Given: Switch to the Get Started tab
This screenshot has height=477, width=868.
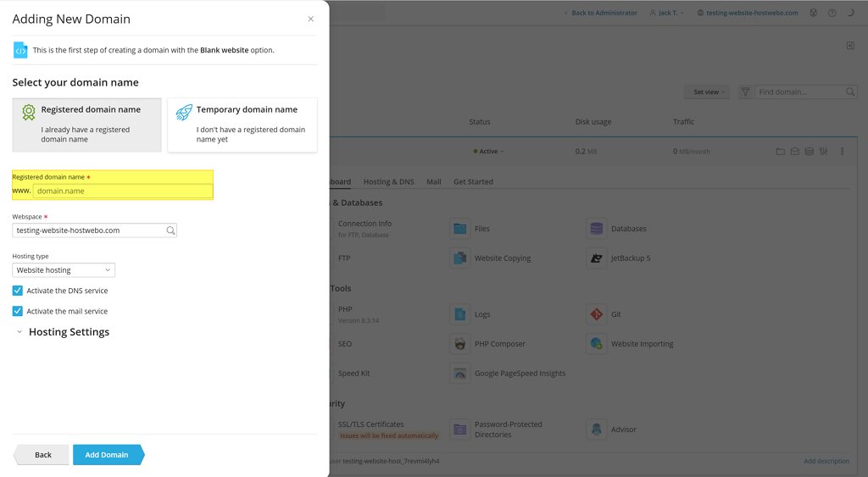Looking at the screenshot, I should [473, 181].
